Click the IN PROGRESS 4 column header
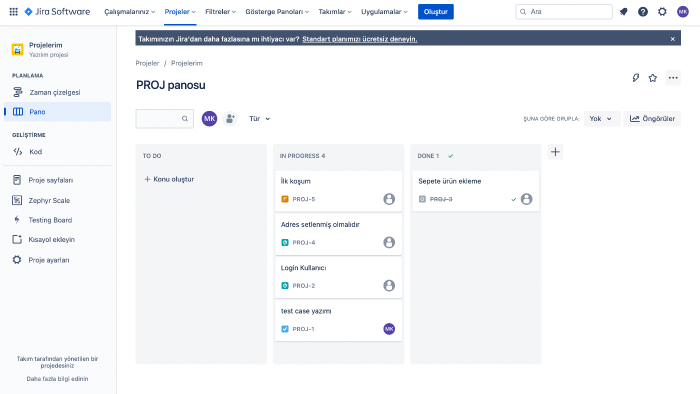 302,156
